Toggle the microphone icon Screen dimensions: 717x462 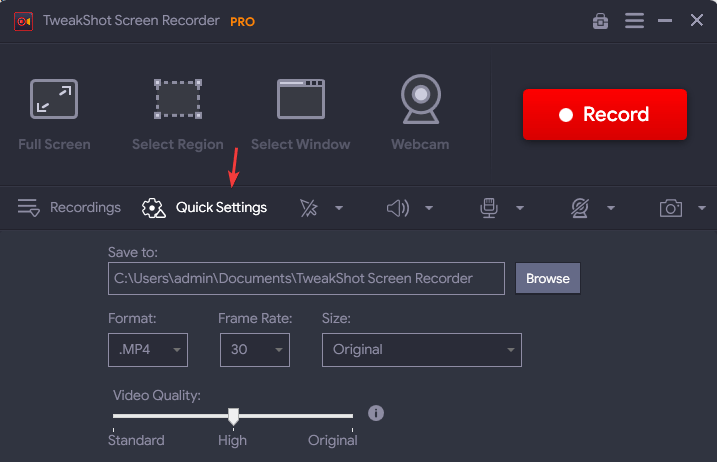tap(489, 208)
